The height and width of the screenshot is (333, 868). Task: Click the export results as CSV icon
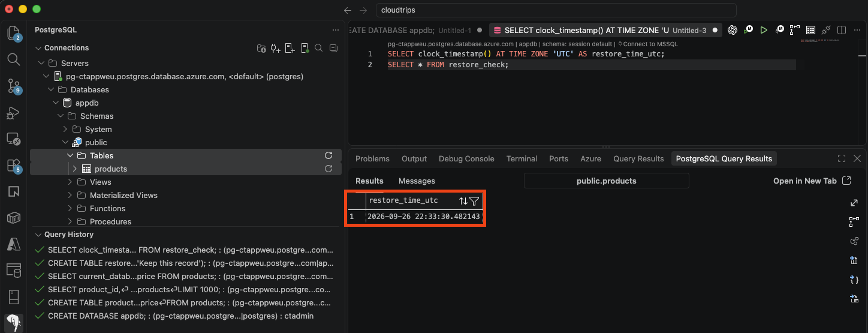[x=854, y=260]
